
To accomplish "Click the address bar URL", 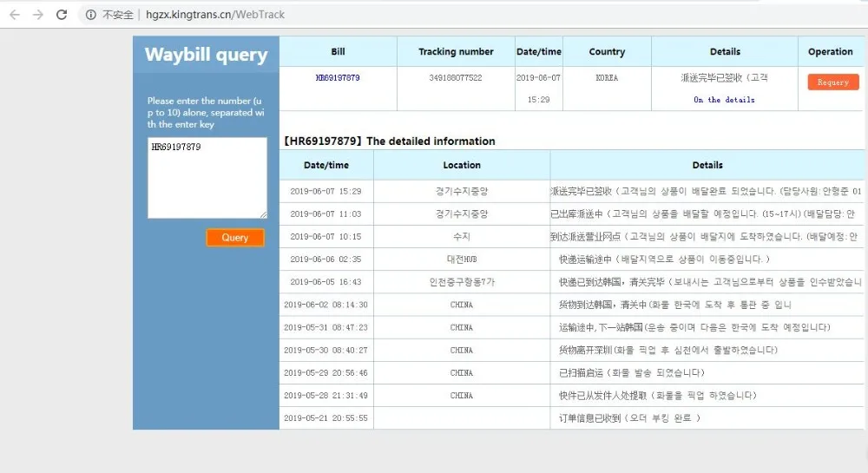I will (x=214, y=15).
